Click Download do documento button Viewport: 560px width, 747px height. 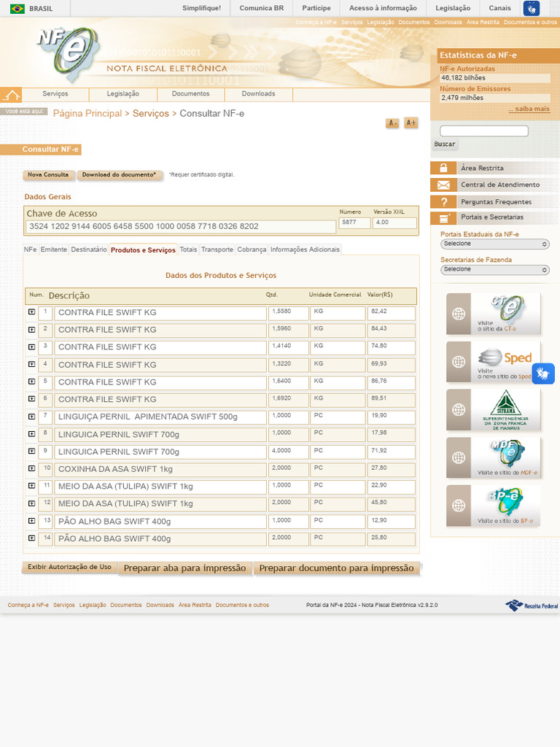[119, 175]
